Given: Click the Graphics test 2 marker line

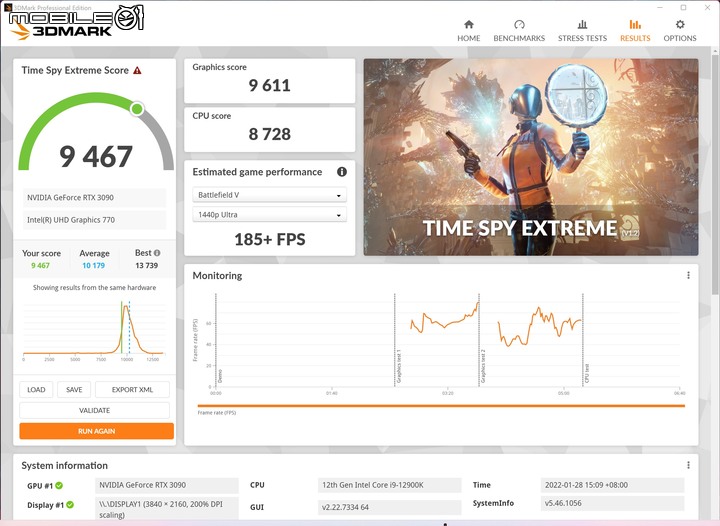Looking at the screenshot, I should 479,340.
